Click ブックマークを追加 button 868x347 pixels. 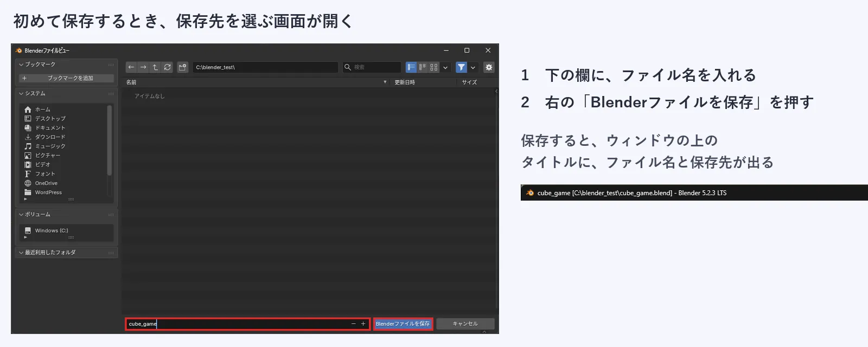67,78
